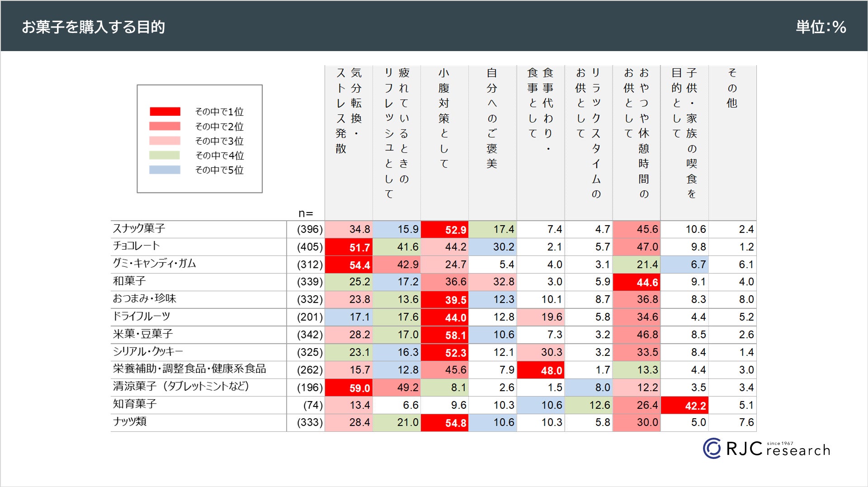
Task: Click the 32.8 cell in 和菓子 row
Action: coord(492,282)
